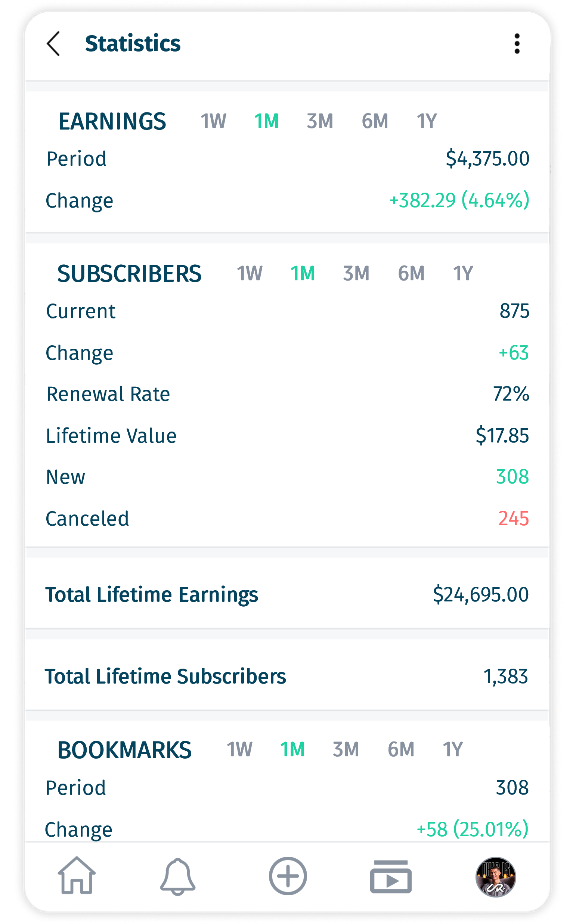The height and width of the screenshot is (924, 576).
Task: Open the profile avatar picture
Action: pos(495,877)
